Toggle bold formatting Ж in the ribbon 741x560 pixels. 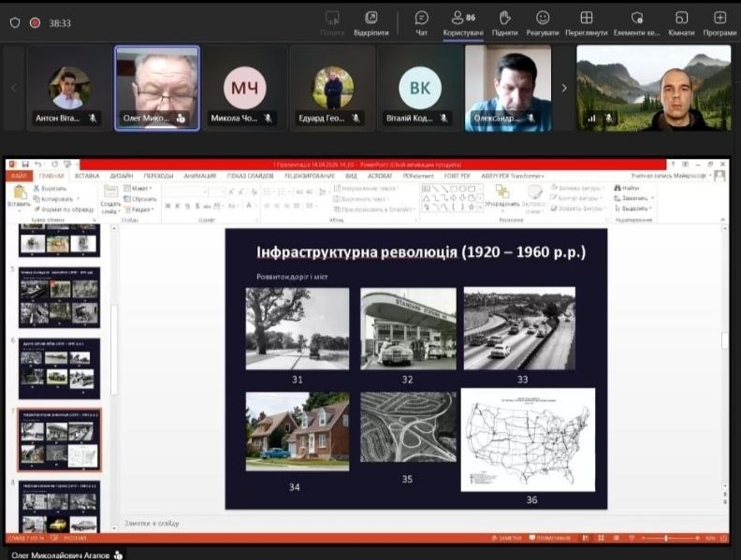tap(168, 206)
